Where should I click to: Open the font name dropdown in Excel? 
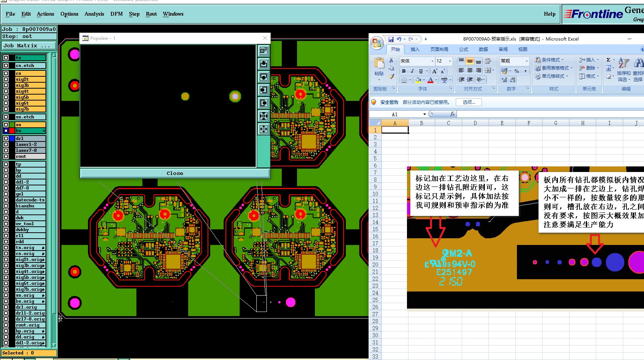click(x=432, y=61)
